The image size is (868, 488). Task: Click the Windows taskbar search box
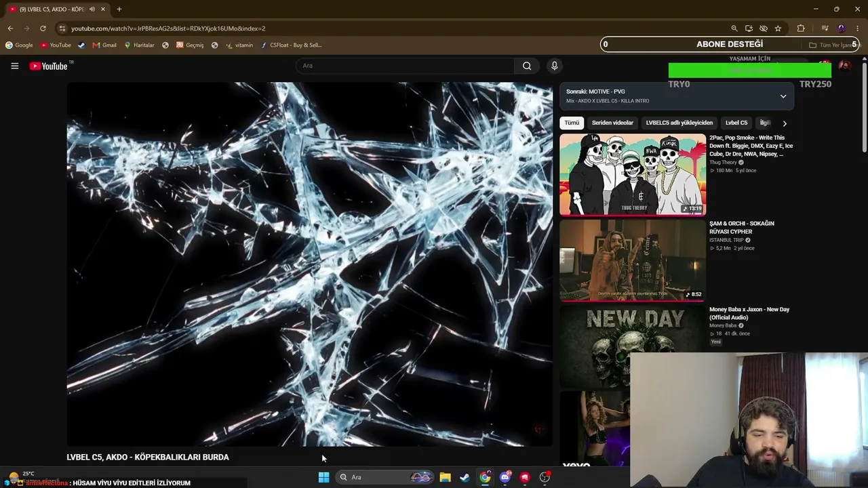pyautogui.click(x=385, y=477)
